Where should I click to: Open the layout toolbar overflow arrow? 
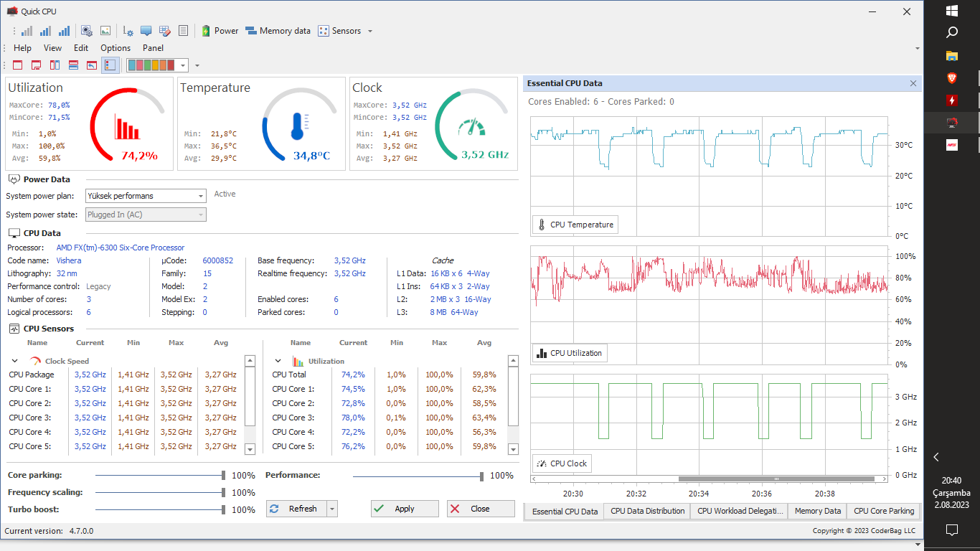[x=197, y=65]
